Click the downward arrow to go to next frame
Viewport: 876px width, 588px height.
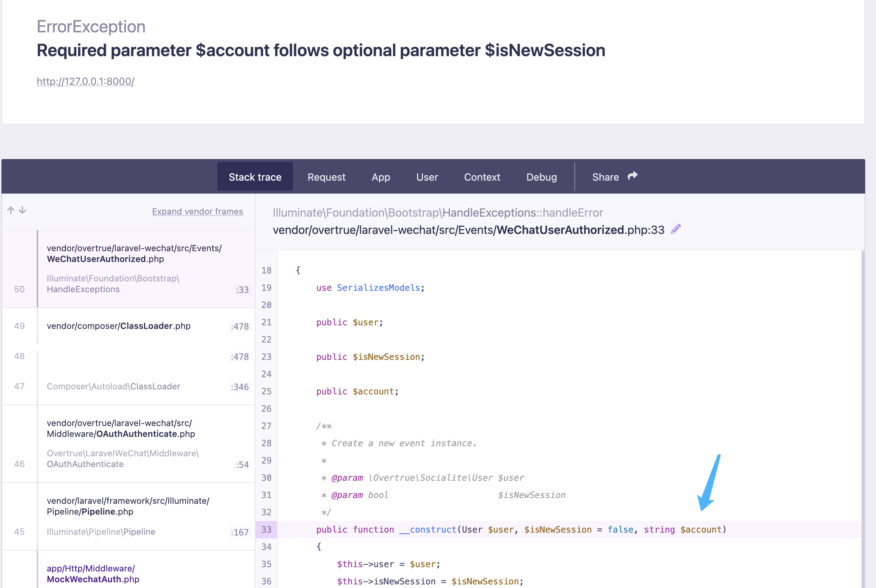(x=23, y=211)
